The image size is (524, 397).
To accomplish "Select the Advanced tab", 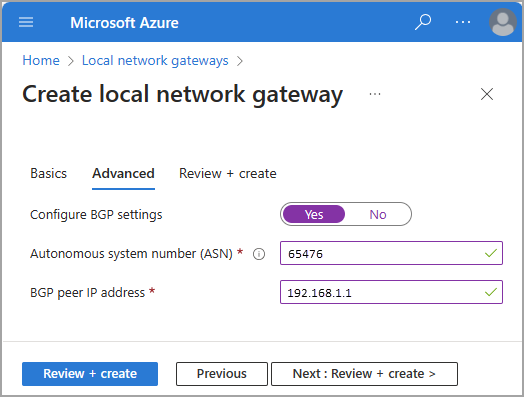I will click(x=123, y=174).
